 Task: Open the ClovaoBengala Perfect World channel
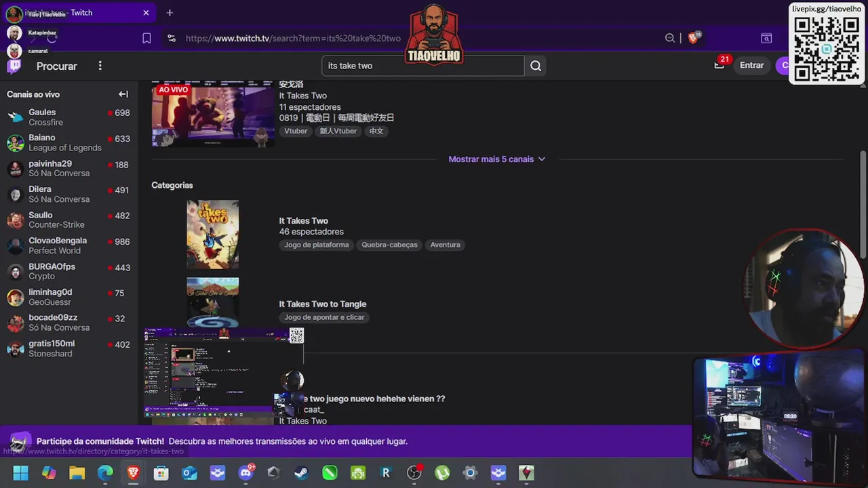(x=68, y=246)
